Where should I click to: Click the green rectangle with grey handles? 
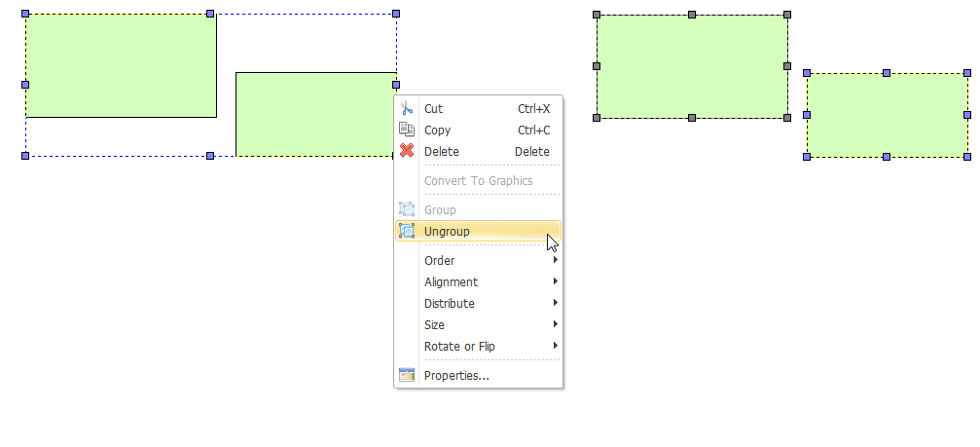[x=692, y=66]
